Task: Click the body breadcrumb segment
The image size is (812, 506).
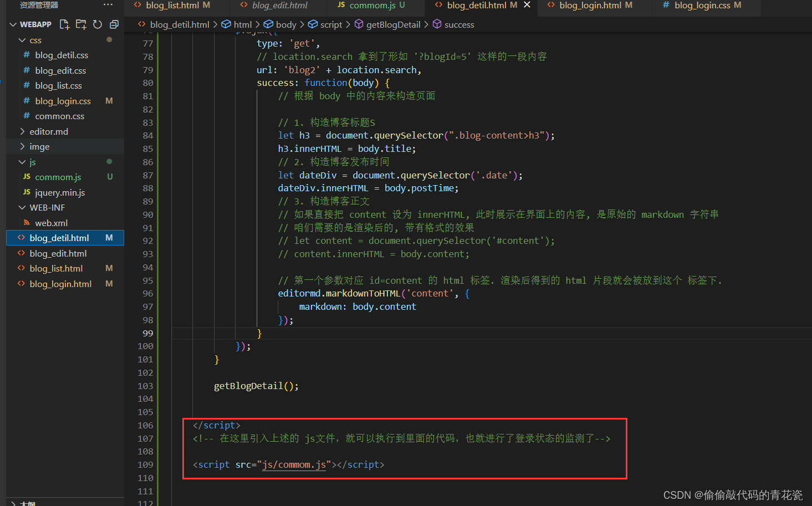Action: (286, 25)
